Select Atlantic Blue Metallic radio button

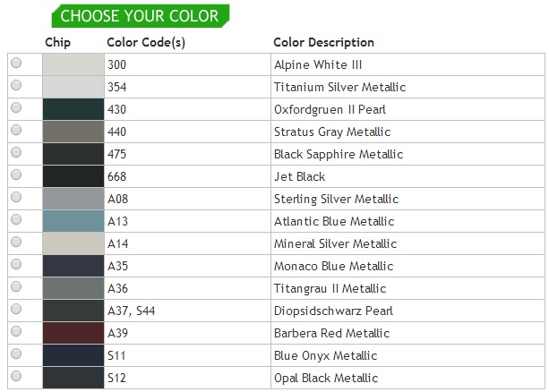(x=16, y=220)
